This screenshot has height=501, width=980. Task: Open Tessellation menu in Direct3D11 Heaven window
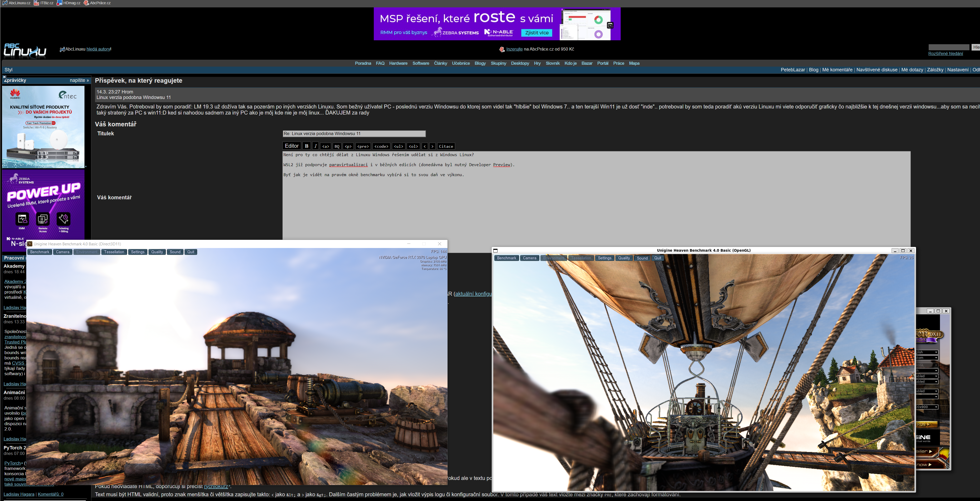114,252
